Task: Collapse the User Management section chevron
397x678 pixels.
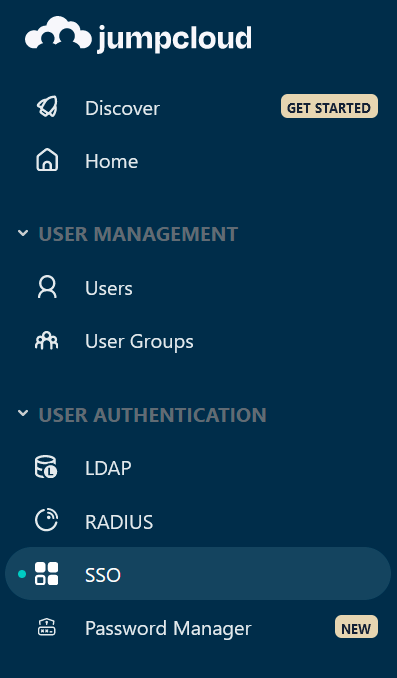Action: [x=22, y=233]
